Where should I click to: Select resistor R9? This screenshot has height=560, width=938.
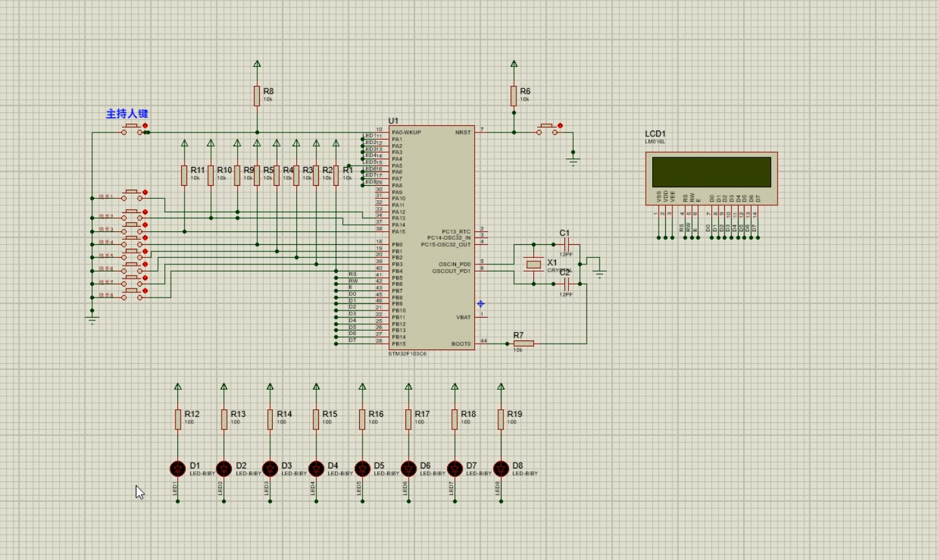[237, 175]
